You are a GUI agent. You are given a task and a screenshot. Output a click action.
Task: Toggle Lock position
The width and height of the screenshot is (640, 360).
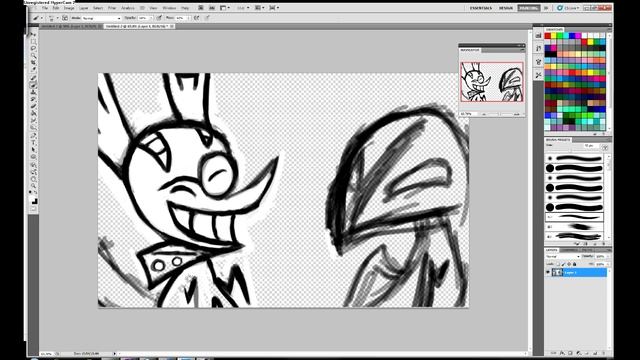569,264
